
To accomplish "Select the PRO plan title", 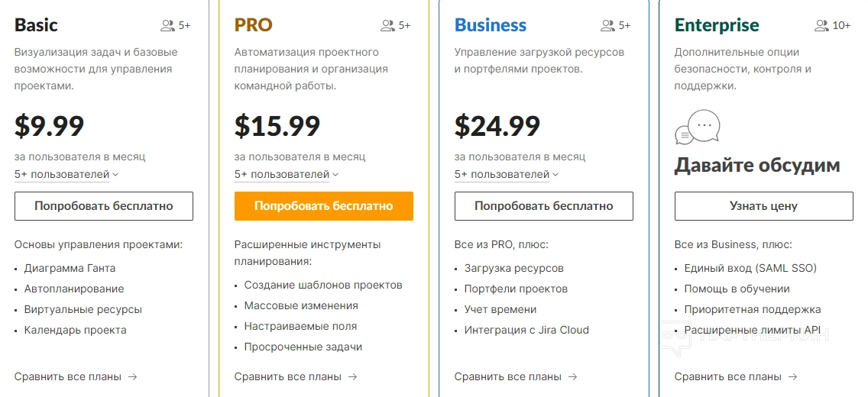I will coord(253,25).
